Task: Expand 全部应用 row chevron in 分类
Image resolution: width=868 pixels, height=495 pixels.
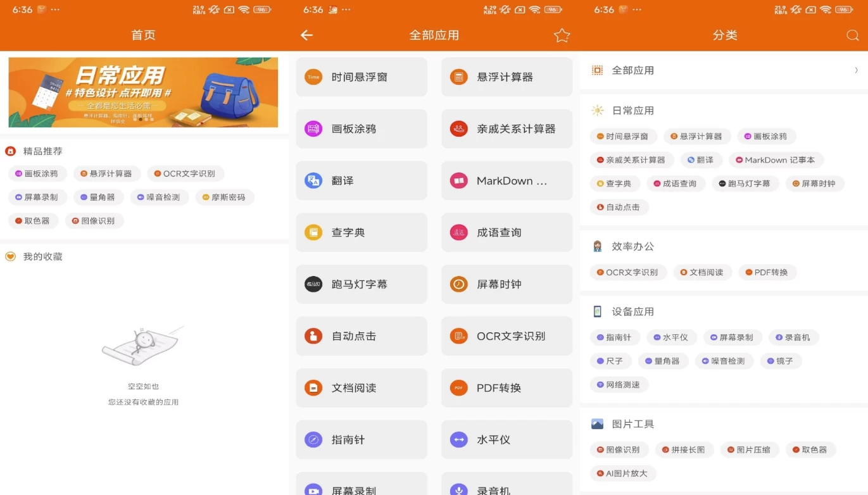Action: tap(856, 70)
